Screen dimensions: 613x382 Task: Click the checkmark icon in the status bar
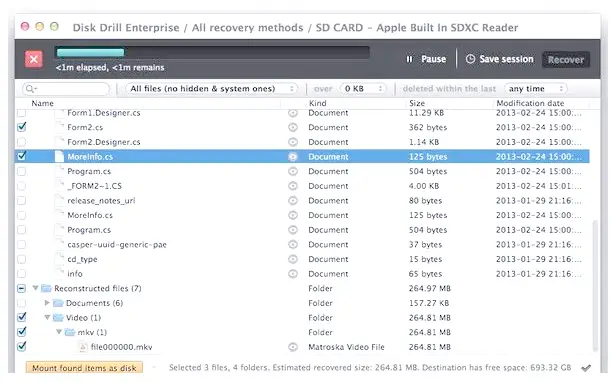[x=586, y=368]
